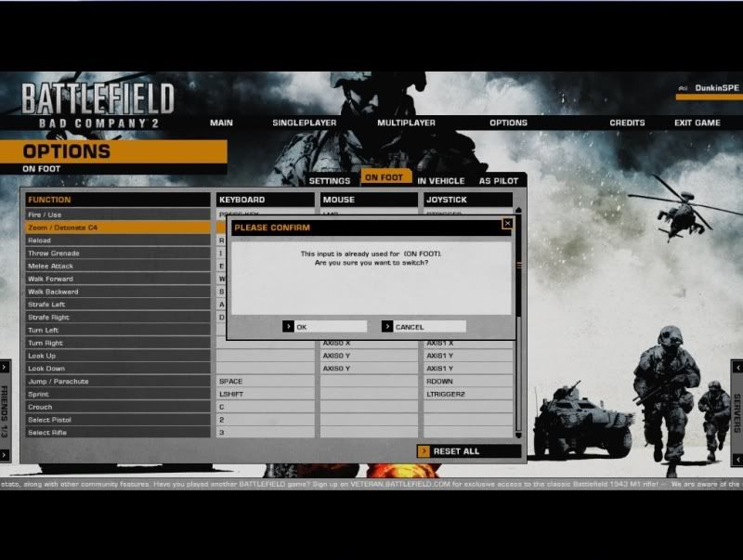The image size is (743, 560).
Task: Click the AXIS1 Y joystick binding for Look Down
Action: coord(468,368)
